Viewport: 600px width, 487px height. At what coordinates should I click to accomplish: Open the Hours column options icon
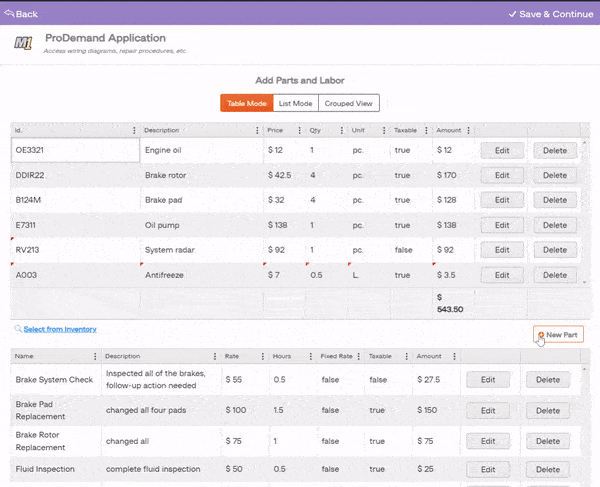311,356
